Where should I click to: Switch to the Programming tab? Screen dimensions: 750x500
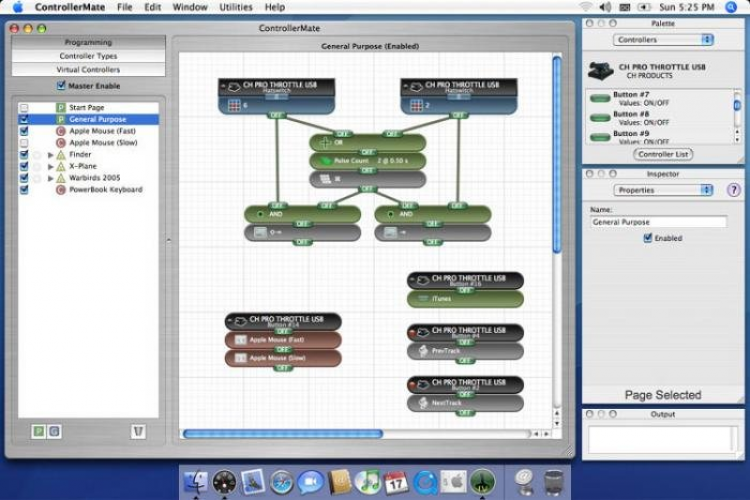[x=88, y=42]
